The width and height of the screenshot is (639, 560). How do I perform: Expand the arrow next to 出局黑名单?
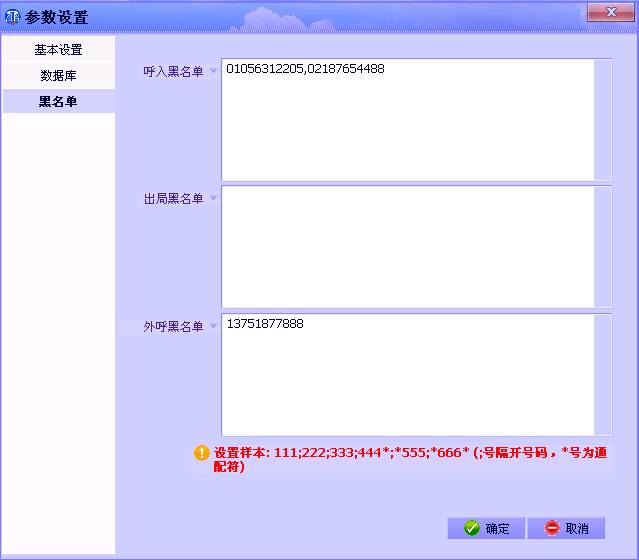coord(212,199)
